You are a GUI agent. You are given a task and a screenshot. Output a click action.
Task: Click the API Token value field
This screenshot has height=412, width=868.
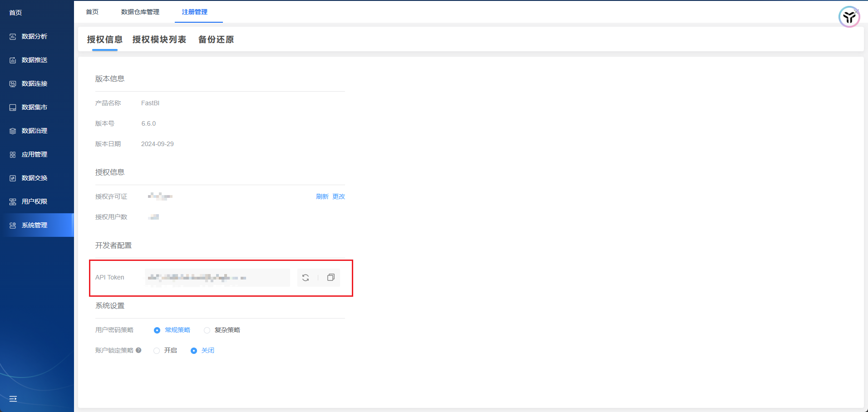pyautogui.click(x=217, y=278)
